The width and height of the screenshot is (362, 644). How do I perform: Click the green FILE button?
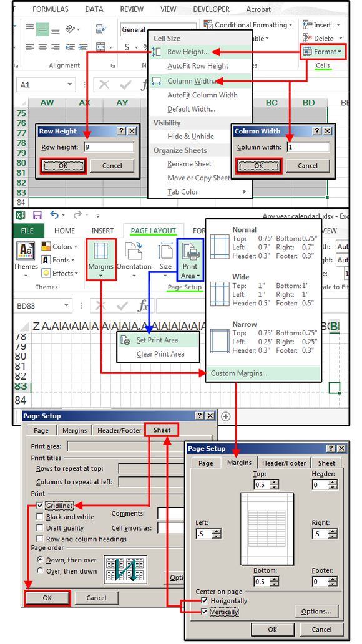[x=27, y=231]
